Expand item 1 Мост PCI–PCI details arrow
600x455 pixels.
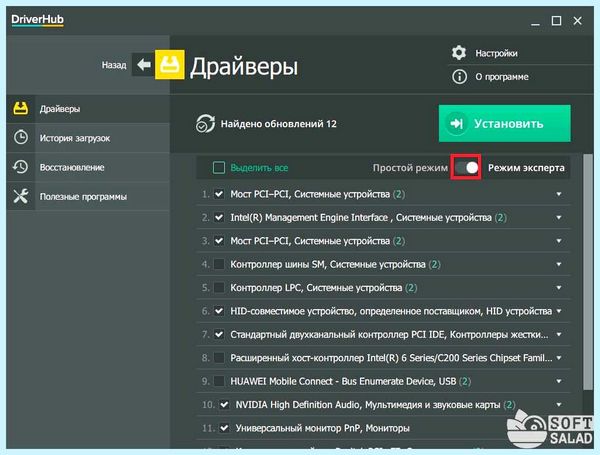point(559,194)
